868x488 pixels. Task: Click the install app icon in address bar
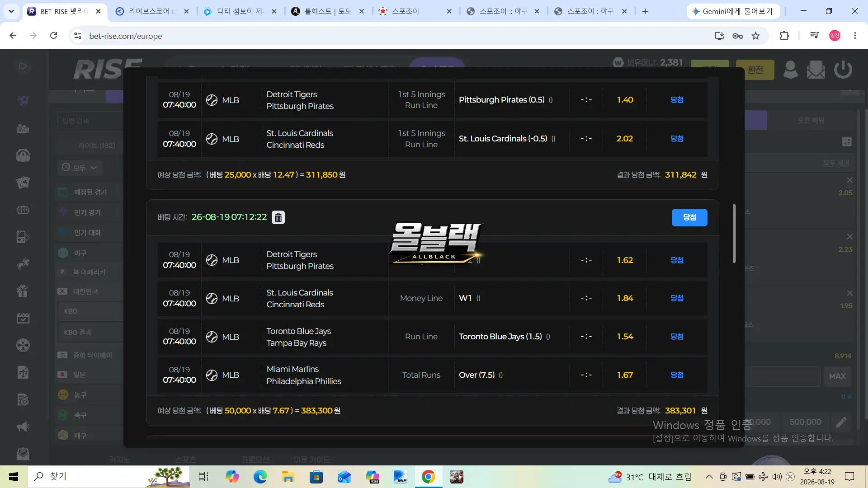click(719, 36)
